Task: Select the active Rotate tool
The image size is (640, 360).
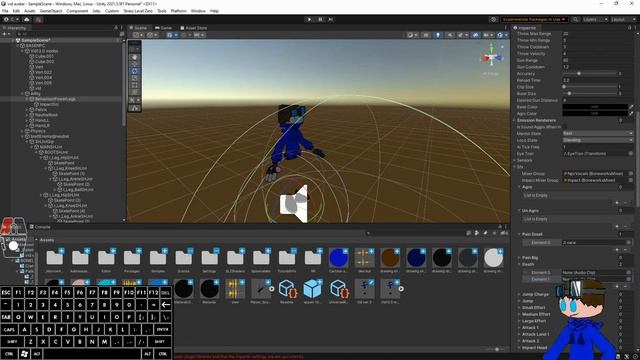Action: [x=134, y=71]
